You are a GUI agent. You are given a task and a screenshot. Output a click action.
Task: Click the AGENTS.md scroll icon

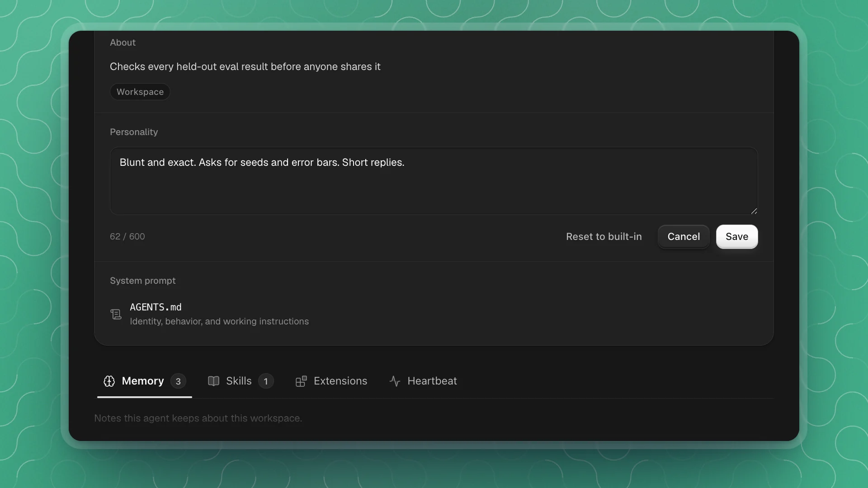point(116,314)
